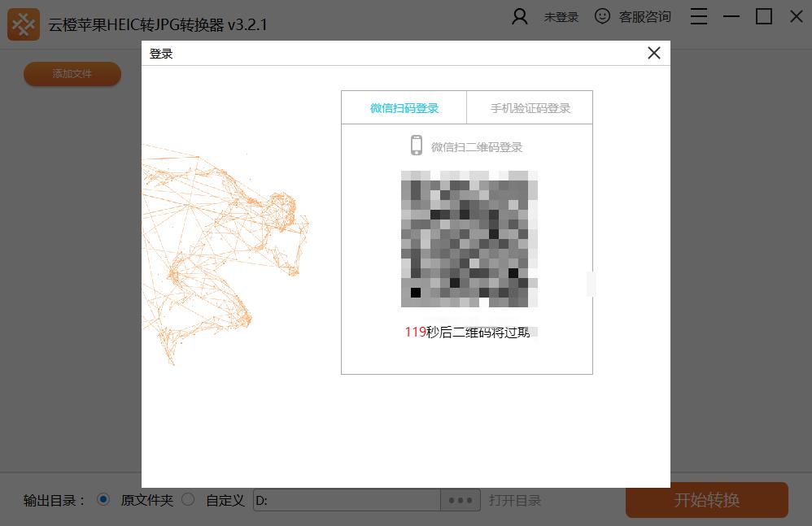Click the three-dot browse folder button
This screenshot has height=526, width=812.
click(x=461, y=500)
